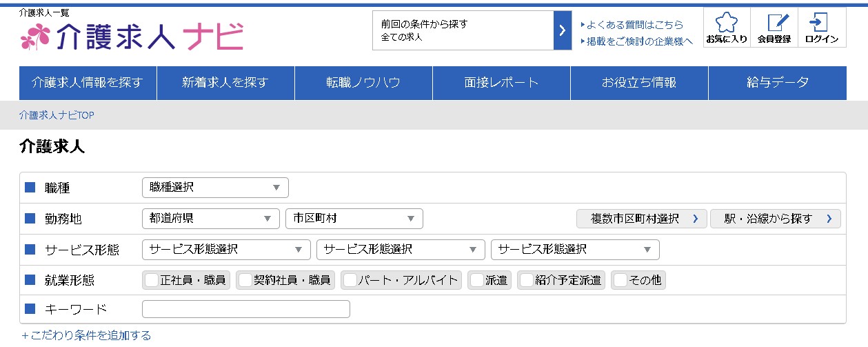This screenshot has width=868, height=347.
Task: Click the お気に入り star icon
Action: tap(726, 23)
